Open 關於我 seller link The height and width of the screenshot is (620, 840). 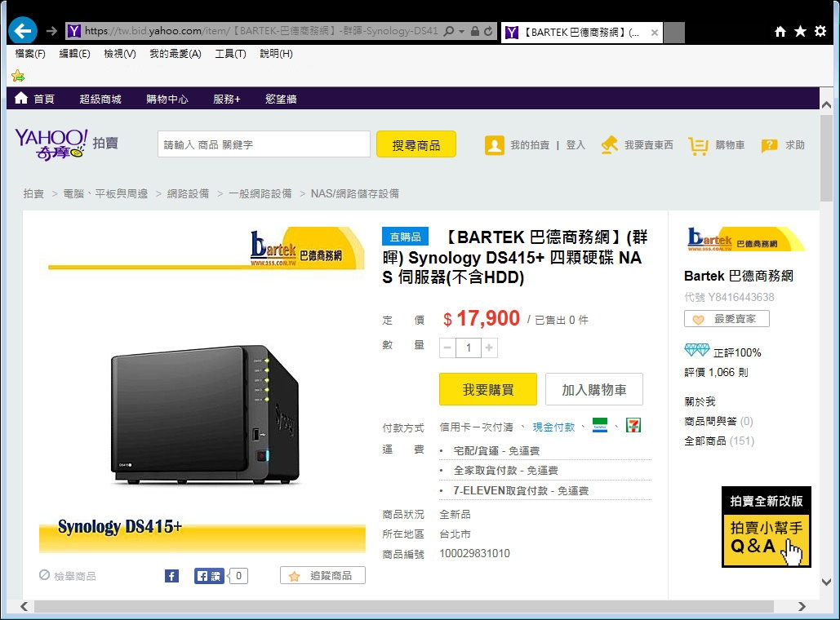click(x=700, y=401)
